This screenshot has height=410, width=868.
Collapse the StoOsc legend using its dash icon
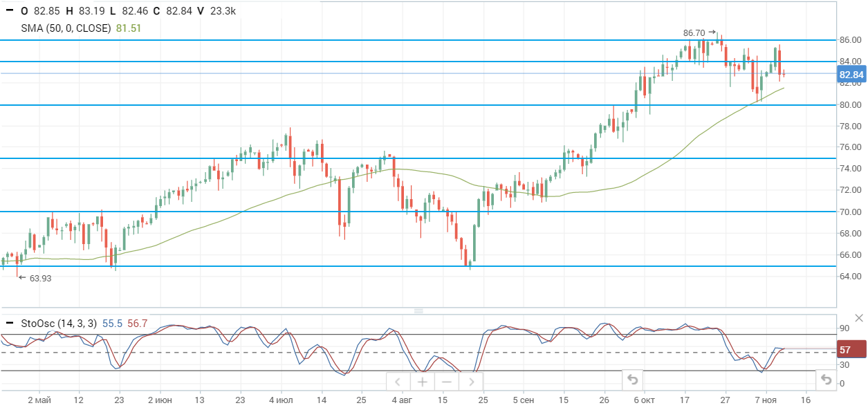click(10, 323)
